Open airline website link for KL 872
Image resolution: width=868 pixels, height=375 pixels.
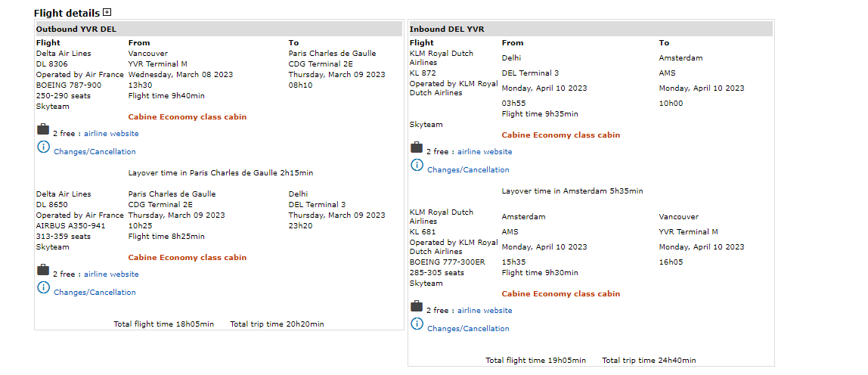click(485, 152)
